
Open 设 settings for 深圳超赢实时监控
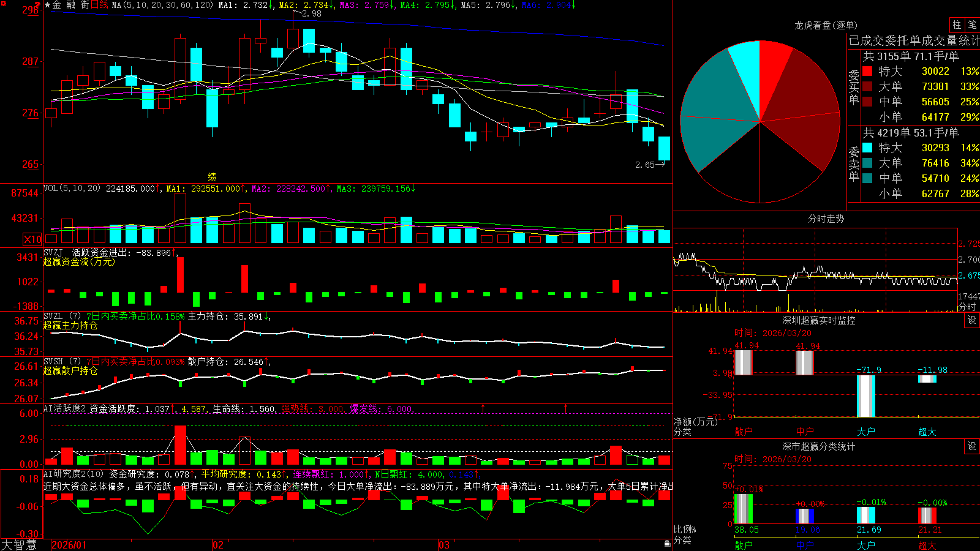click(972, 320)
